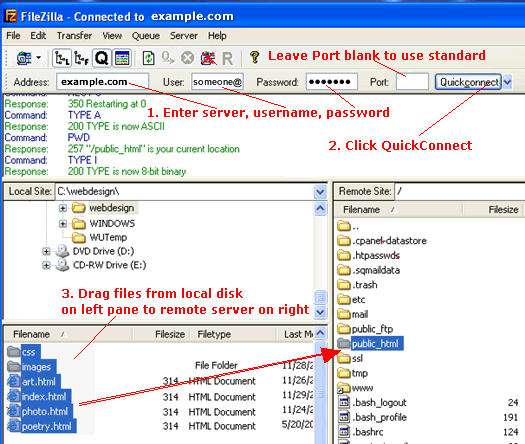525x444 pixels.
Task: Expand the WINDOWS folder tree node
Action: tap(63, 223)
